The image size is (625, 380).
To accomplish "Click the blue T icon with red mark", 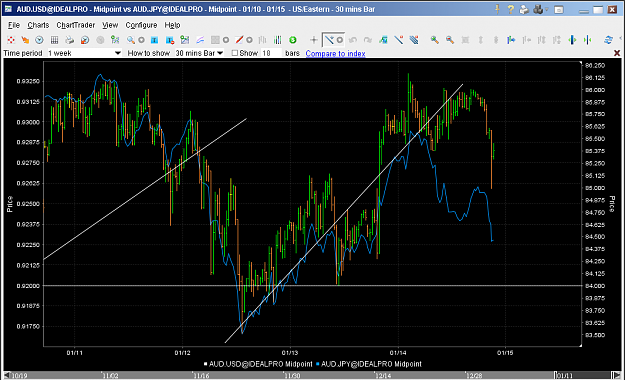I will (170, 40).
